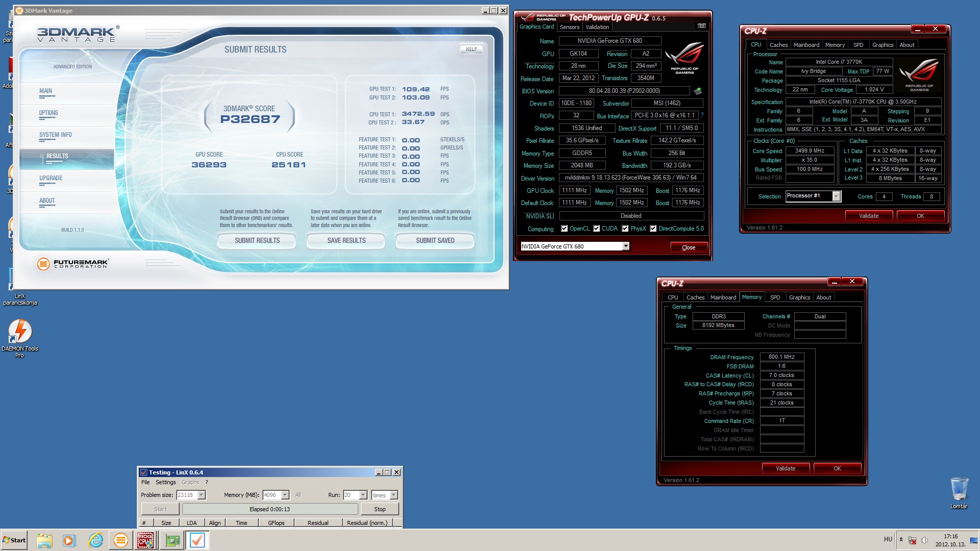Expand the NVIDIA GeForce GTX 680 dropdown
Image resolution: width=980 pixels, height=551 pixels.
(626, 246)
